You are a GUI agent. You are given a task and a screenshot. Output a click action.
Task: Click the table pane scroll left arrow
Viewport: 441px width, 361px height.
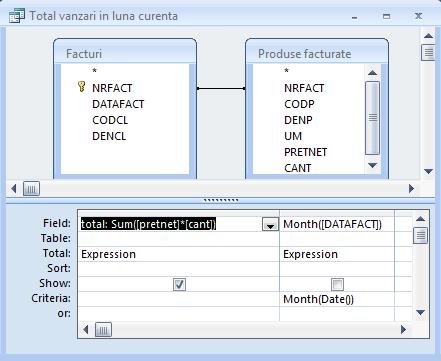[x=14, y=189]
